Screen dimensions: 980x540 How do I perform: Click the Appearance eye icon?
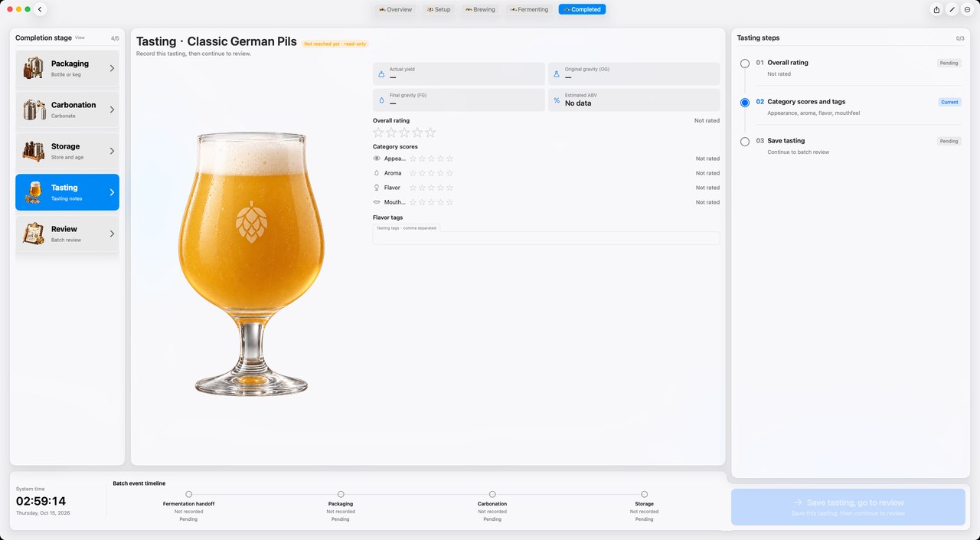pos(377,159)
